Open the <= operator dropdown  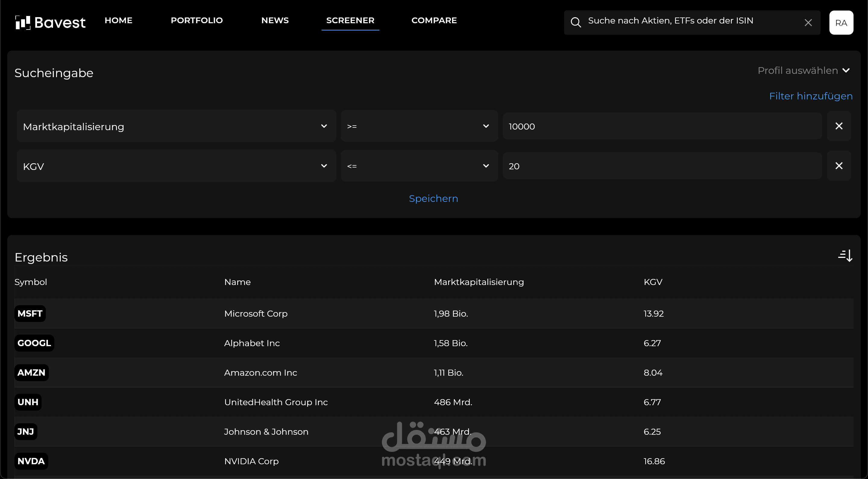pyautogui.click(x=419, y=166)
